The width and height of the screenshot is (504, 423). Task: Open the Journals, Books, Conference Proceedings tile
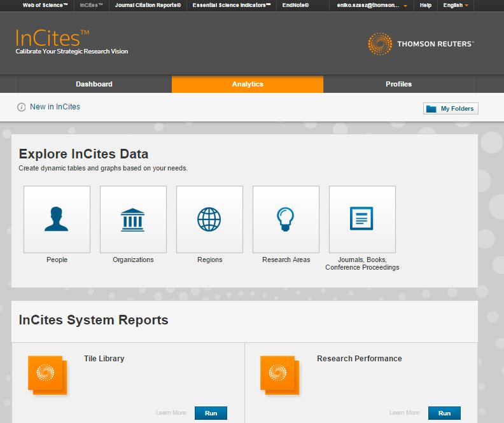point(362,219)
